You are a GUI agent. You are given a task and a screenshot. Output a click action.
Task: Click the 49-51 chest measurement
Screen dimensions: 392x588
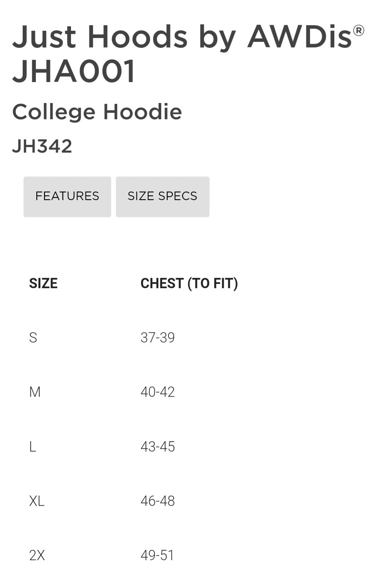(157, 555)
